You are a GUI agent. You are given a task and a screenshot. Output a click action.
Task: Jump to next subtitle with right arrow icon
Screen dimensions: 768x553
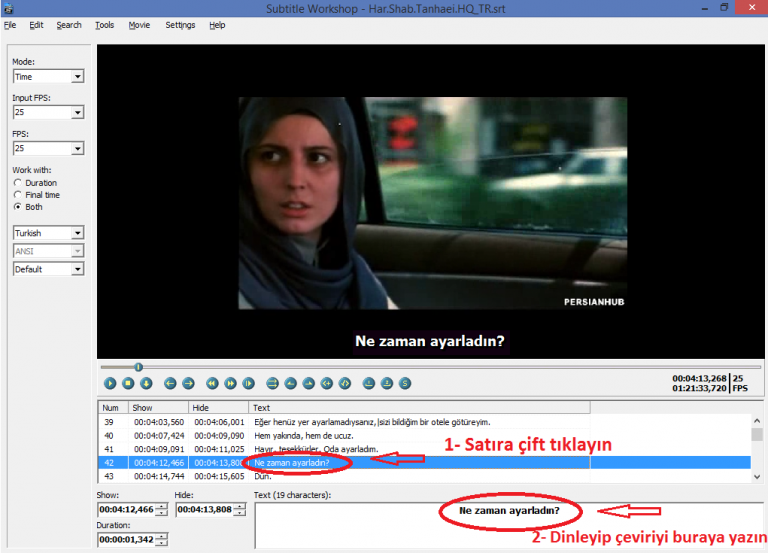pyautogui.click(x=189, y=384)
